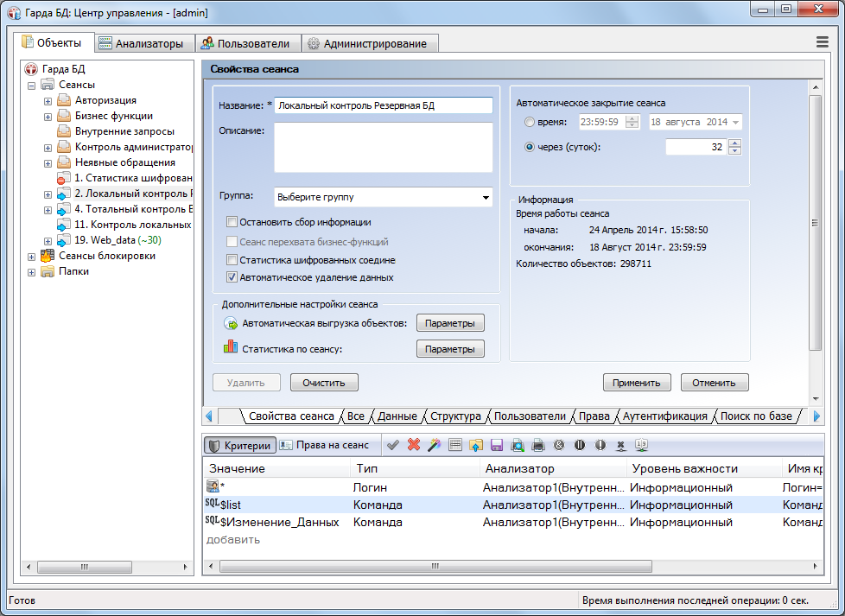Click the 1|9 numbering icon
This screenshot has width=845, height=616.
641,445
